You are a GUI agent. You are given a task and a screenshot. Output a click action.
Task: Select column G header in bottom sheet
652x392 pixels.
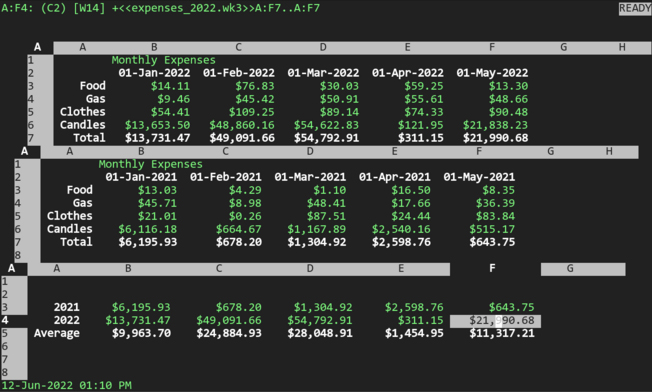tap(583, 269)
